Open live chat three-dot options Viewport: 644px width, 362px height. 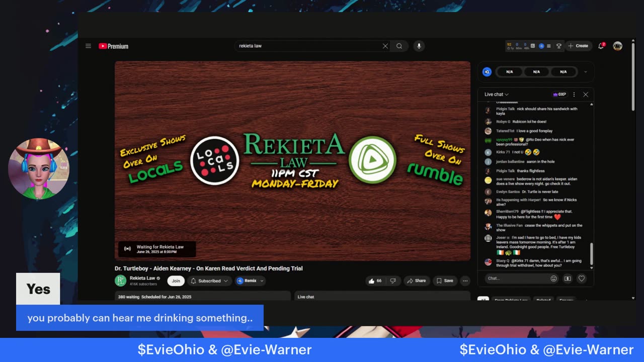[x=574, y=95]
